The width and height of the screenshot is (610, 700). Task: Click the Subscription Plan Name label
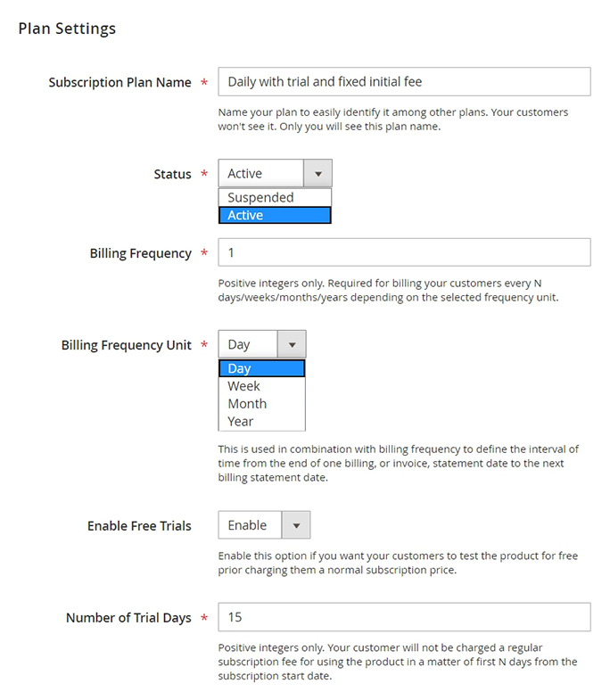120,82
